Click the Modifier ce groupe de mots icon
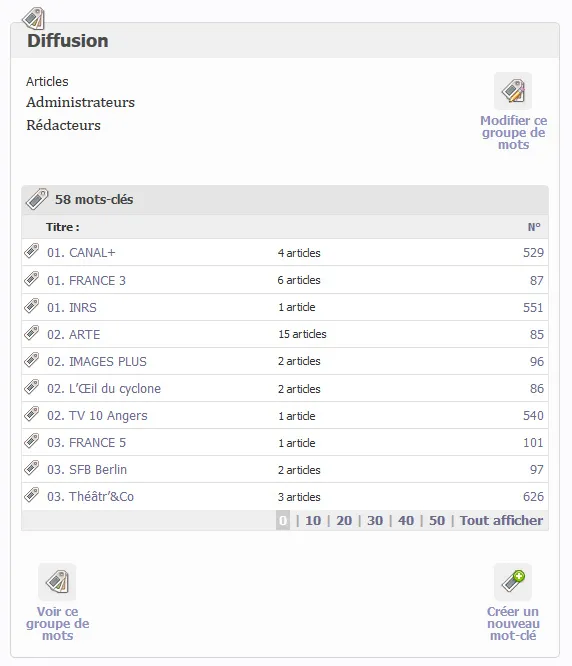The height and width of the screenshot is (666, 572). [x=513, y=91]
